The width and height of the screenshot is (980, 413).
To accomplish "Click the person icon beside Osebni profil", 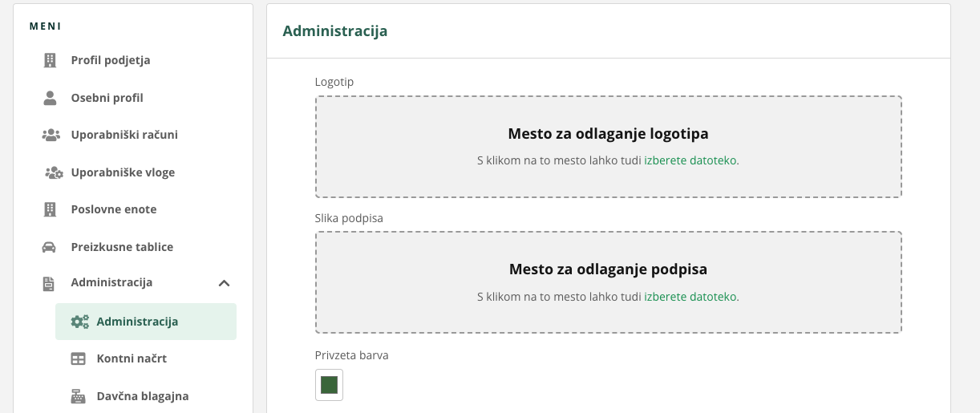I will tap(50, 98).
